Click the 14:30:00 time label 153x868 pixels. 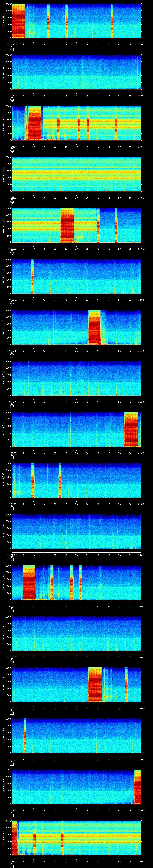(12, 453)
